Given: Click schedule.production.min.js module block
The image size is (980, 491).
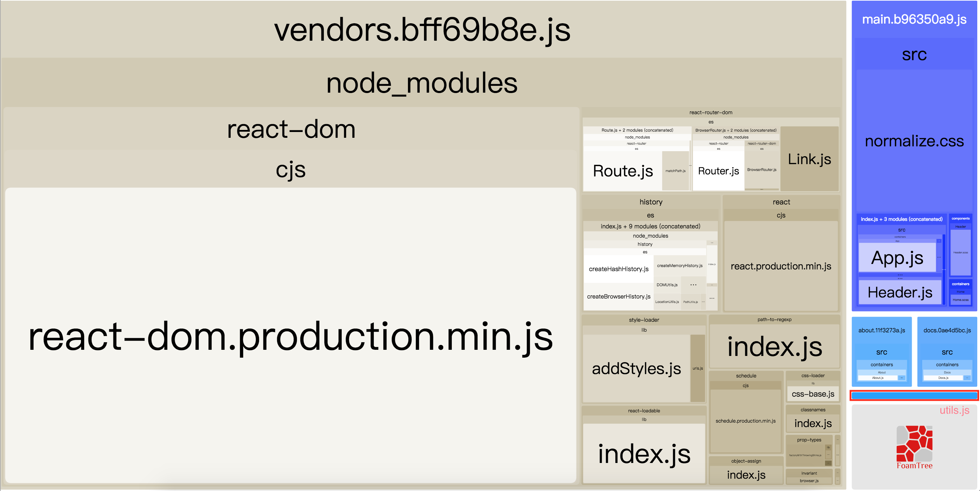Looking at the screenshot, I should tap(745, 421).
